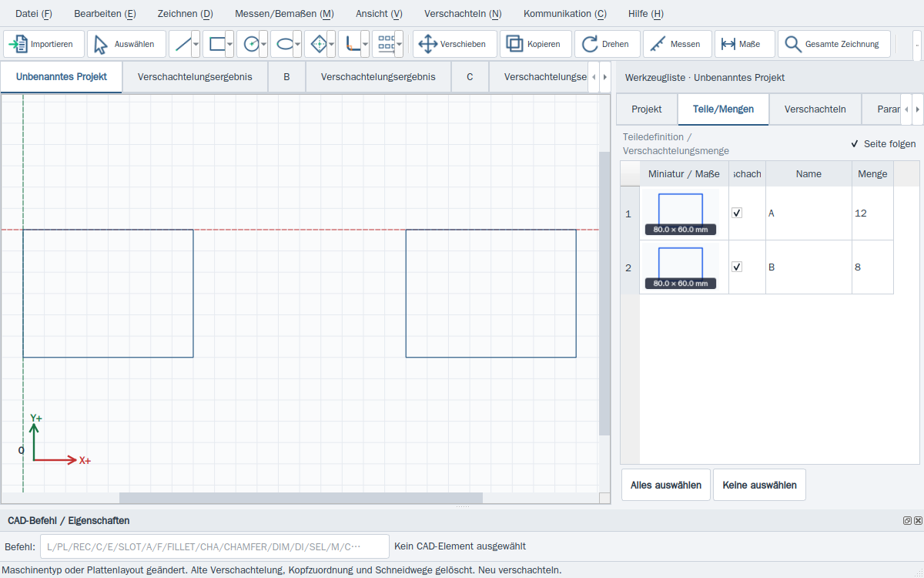Switch to the Projekt panel tab
This screenshot has width=924, height=578.
click(647, 109)
